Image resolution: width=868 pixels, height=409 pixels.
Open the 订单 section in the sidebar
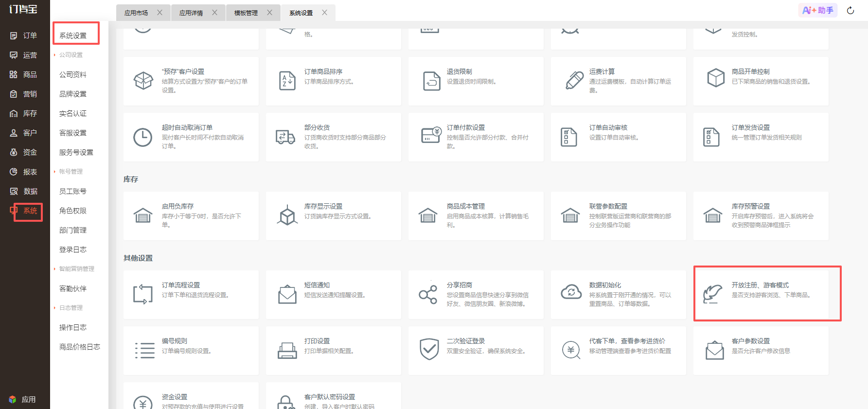coord(23,36)
